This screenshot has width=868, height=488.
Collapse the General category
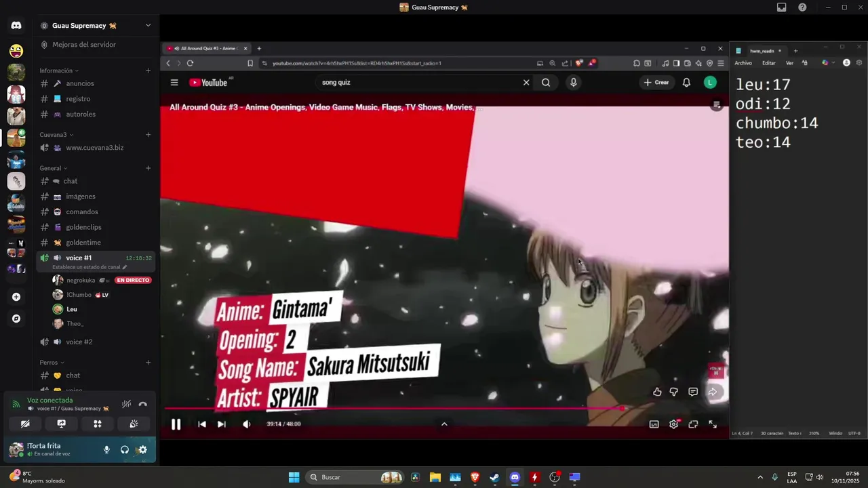(53, 168)
